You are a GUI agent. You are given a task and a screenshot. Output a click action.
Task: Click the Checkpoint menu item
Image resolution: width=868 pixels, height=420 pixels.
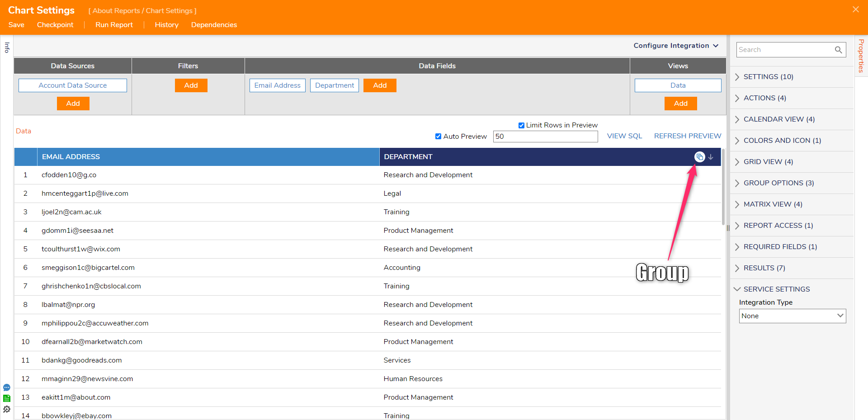[55, 25]
